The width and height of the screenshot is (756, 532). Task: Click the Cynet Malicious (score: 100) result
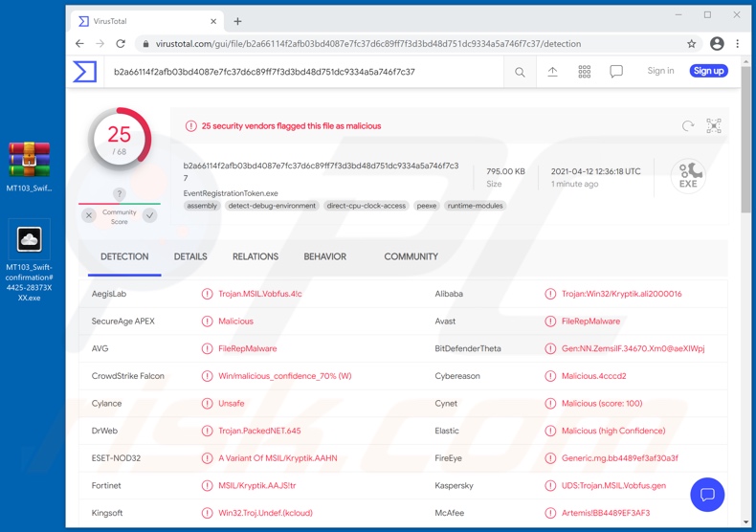pyautogui.click(x=602, y=404)
